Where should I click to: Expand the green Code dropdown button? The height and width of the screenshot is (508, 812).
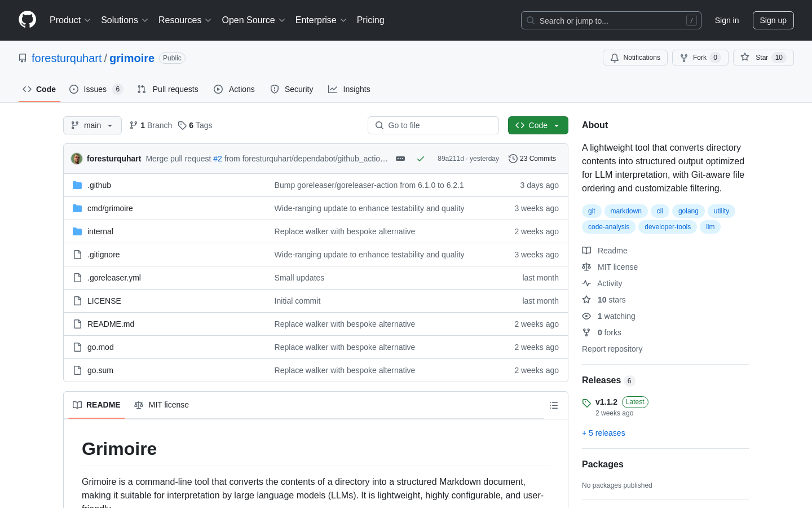(538, 125)
